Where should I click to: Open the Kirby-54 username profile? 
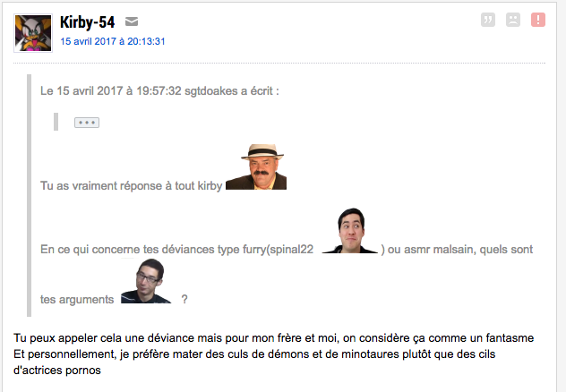pos(88,22)
